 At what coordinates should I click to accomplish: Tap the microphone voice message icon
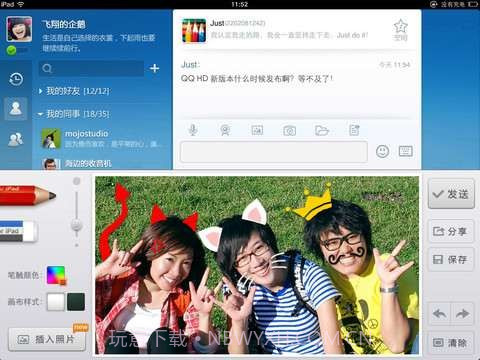[x=193, y=130]
